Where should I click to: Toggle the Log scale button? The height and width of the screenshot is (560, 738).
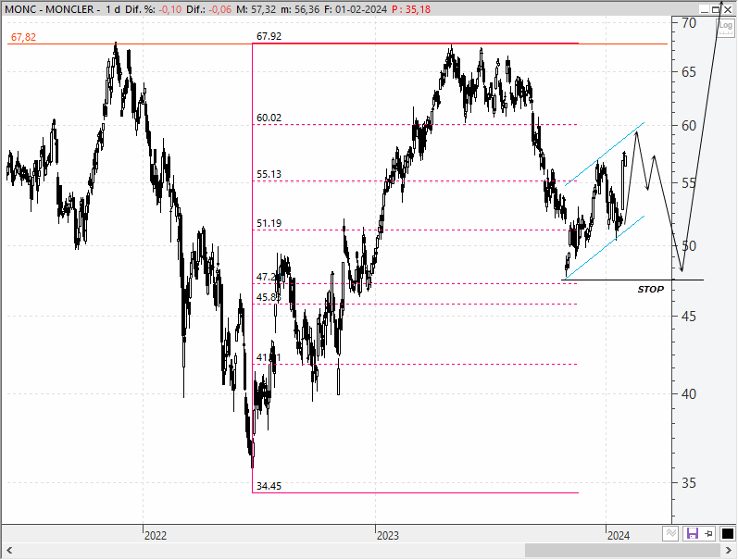click(x=725, y=27)
